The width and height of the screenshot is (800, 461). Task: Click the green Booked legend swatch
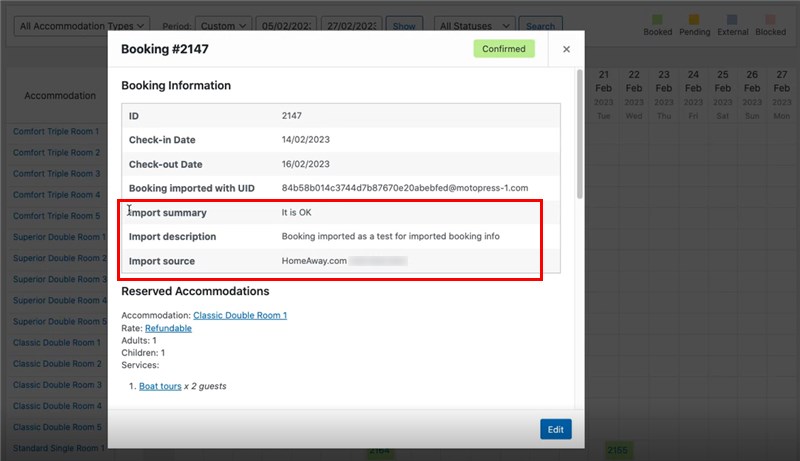657,19
